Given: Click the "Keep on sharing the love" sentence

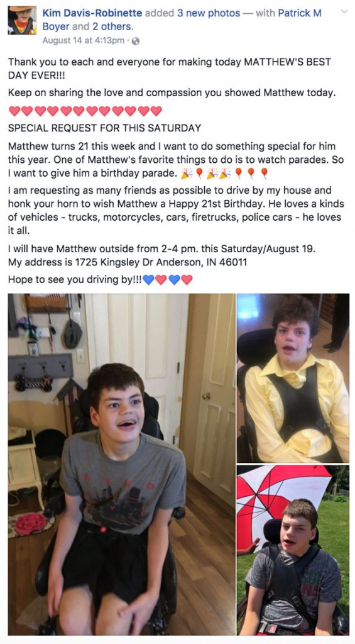Looking at the screenshot, I should pos(172,93).
